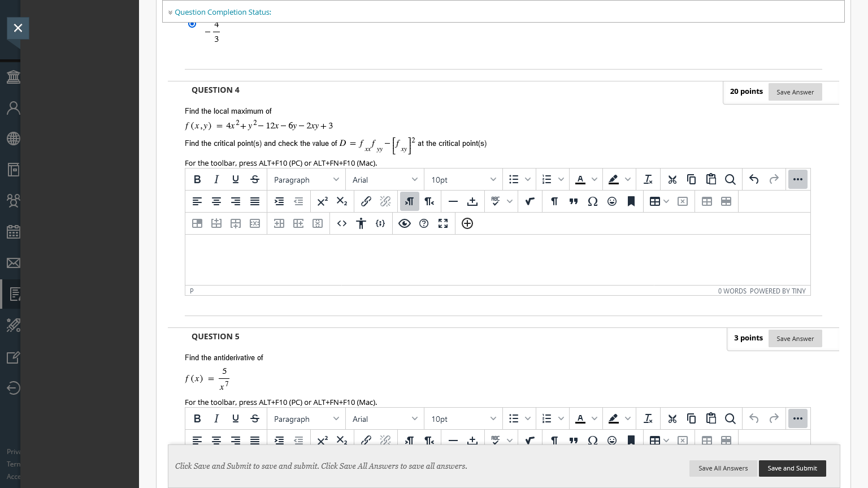868x488 pixels.
Task: Open Institution page in sidebar
Action: 13,76
